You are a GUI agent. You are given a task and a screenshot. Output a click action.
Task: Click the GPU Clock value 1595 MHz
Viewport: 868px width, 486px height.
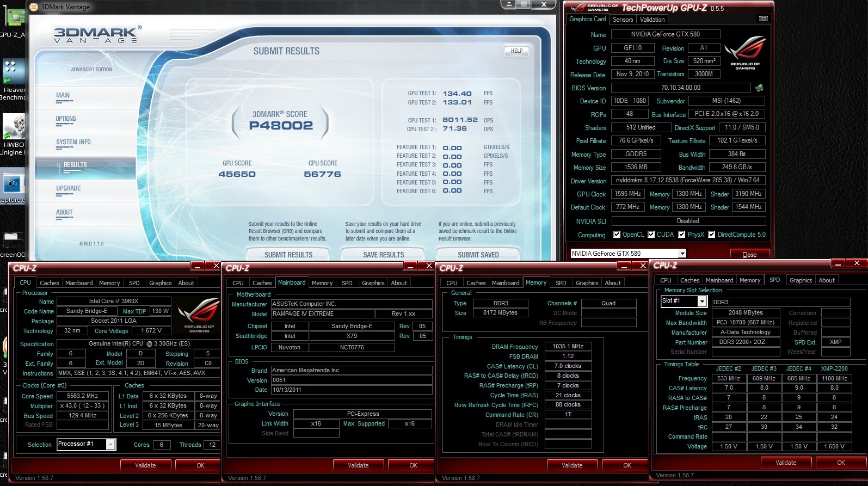click(627, 194)
